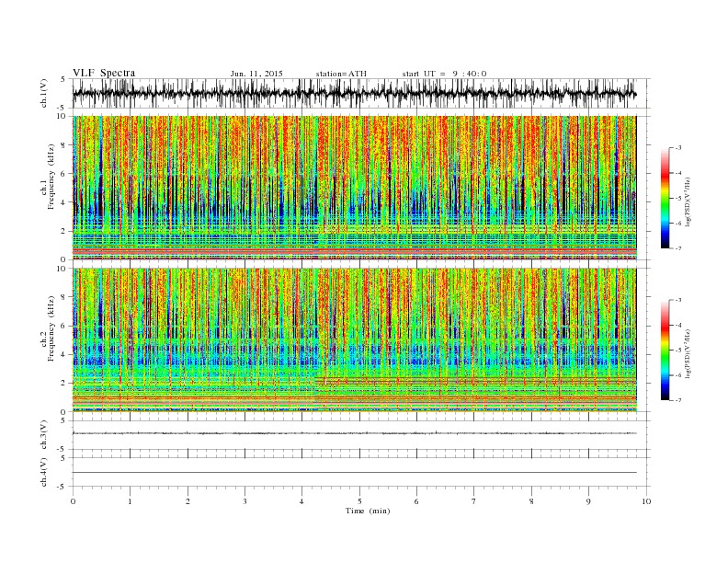Click the '9' tick on the time axis
728x563 pixels.
point(588,501)
